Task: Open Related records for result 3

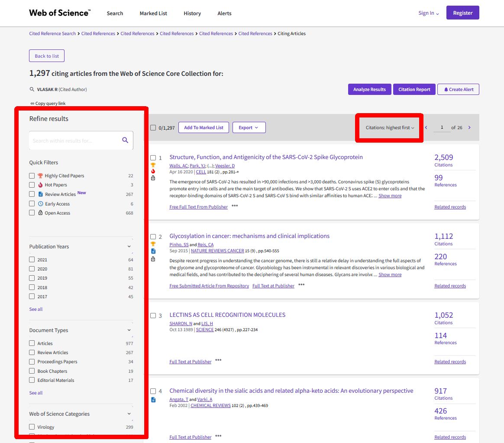Action: click(450, 362)
